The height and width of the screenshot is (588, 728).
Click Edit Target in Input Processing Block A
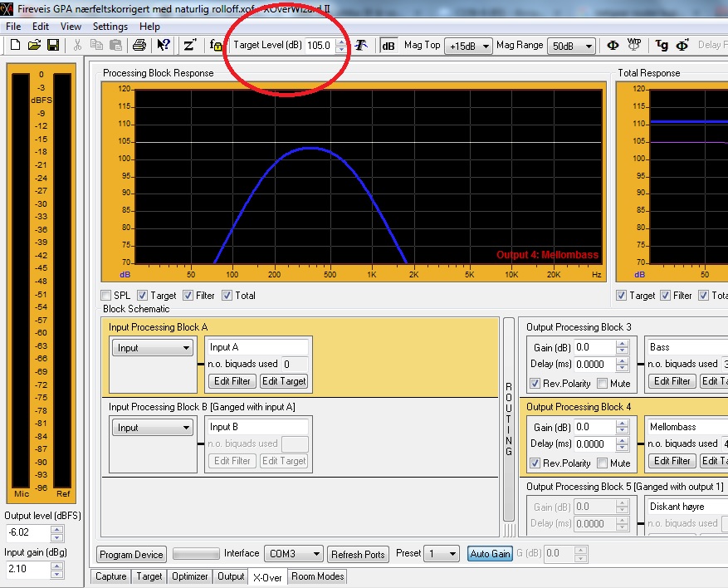click(284, 381)
